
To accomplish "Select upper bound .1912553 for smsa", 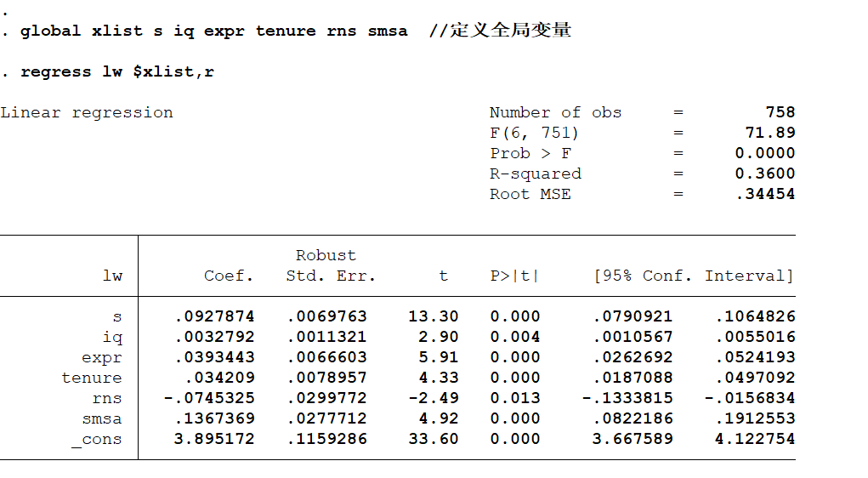I will pos(755,419).
